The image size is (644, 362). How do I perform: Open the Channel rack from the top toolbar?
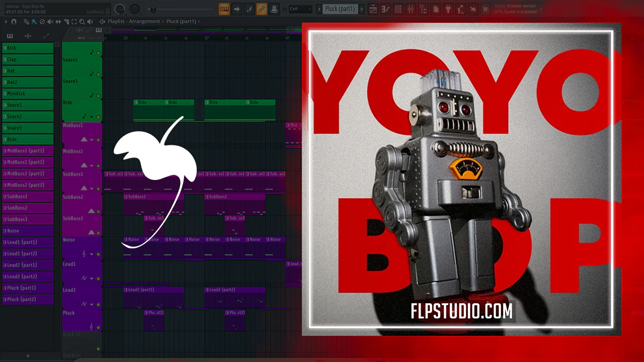398,9
